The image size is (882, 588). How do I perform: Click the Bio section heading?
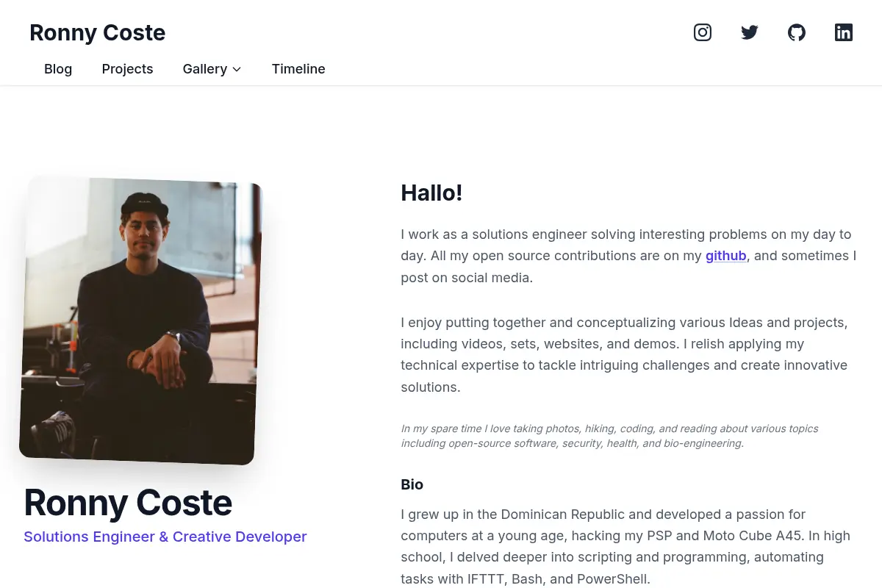point(412,484)
